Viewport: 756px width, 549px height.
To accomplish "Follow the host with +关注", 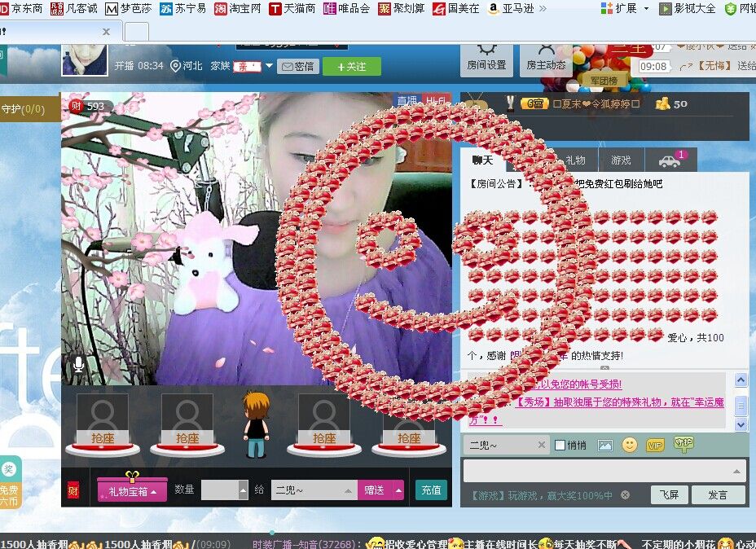I will tap(352, 67).
